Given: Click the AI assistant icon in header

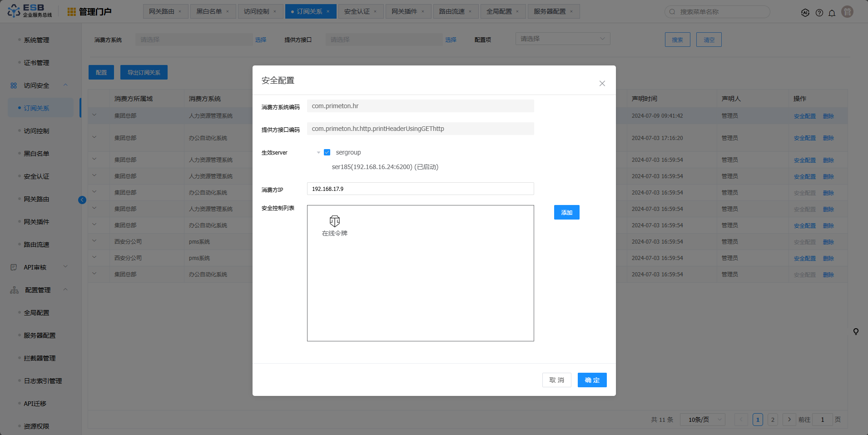Looking at the screenshot, I should click(x=805, y=13).
